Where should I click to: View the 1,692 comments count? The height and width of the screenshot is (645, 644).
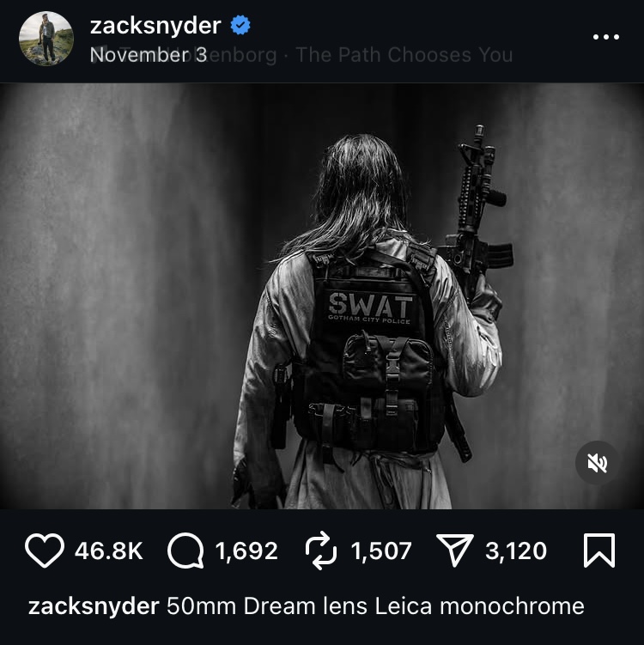coord(246,551)
